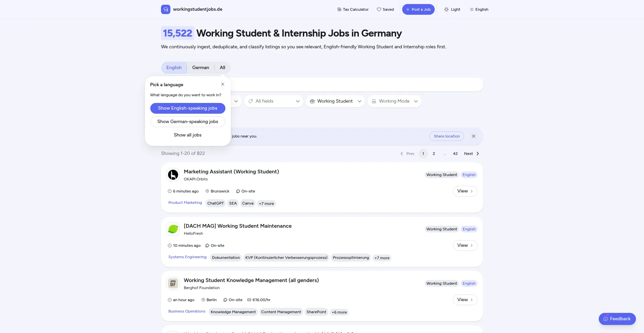Jump to page 42
This screenshot has width=644, height=333.
pyautogui.click(x=455, y=154)
